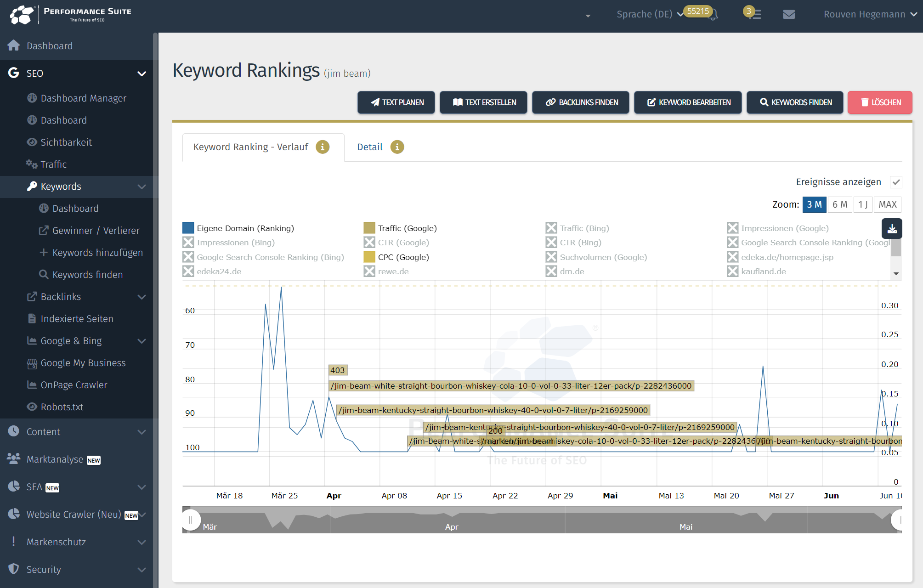This screenshot has height=588, width=923.
Task: Expand the Backlinks submenu chevron
Action: click(x=142, y=297)
